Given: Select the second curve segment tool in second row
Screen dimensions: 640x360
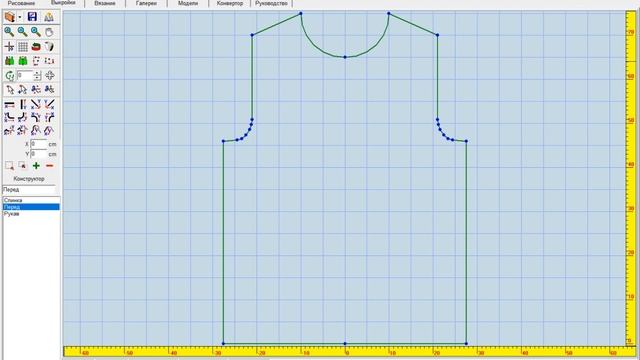Looking at the screenshot, I should pyautogui.click(x=23, y=118).
